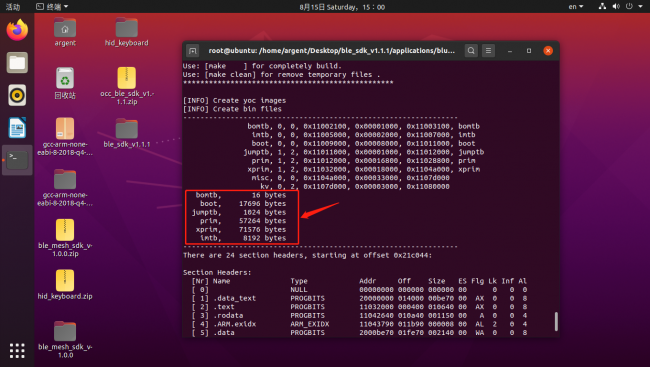Screen dimensions: 650x367
Task: Open the clock and calendar panel
Action: click(342, 7)
